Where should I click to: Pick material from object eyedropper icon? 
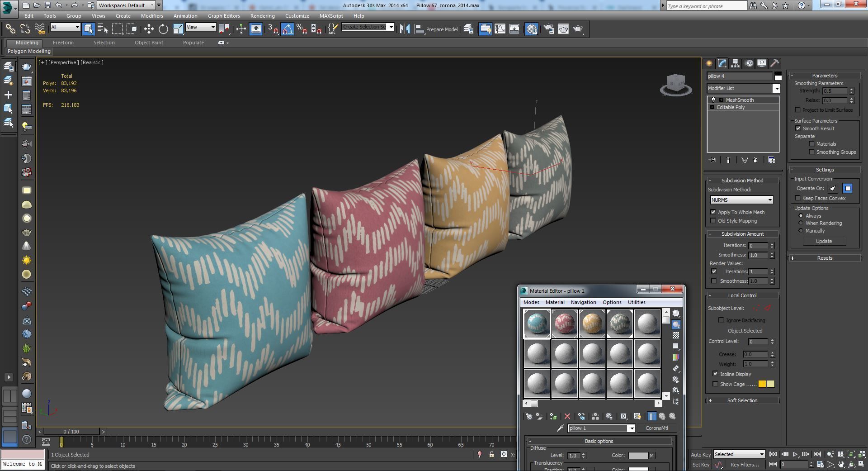click(x=561, y=428)
